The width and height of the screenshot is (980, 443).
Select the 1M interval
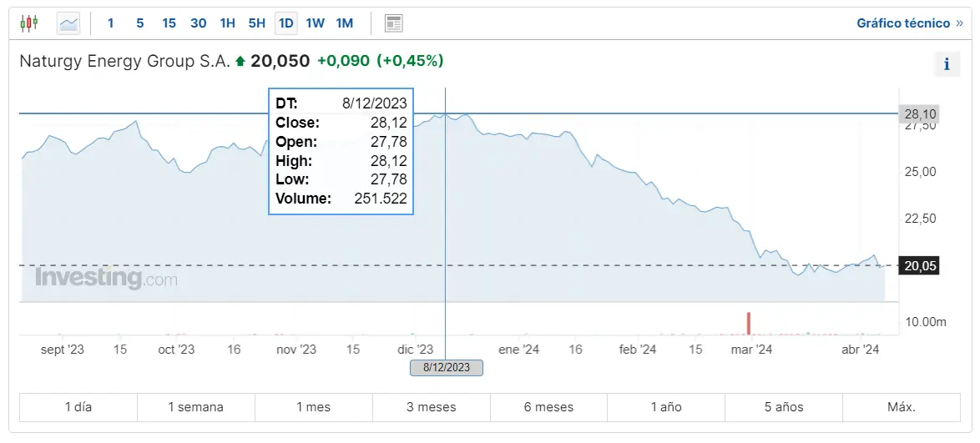345,23
